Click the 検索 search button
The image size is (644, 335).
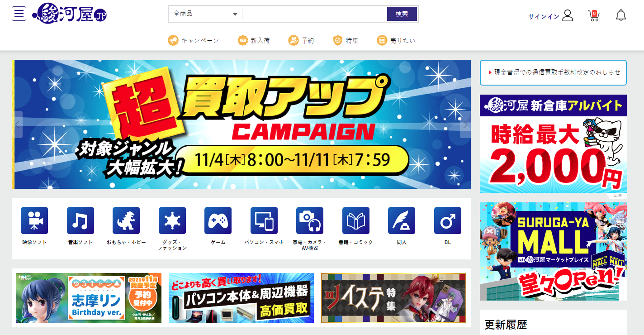(402, 14)
